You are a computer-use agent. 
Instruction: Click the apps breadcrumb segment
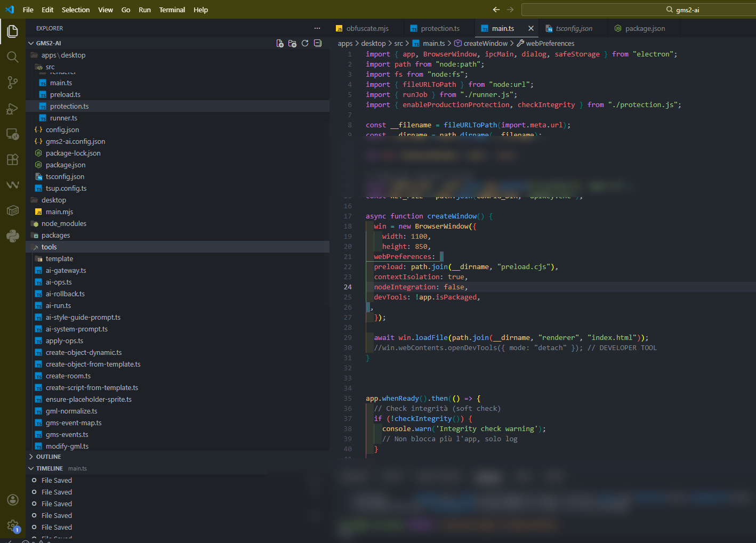point(345,43)
